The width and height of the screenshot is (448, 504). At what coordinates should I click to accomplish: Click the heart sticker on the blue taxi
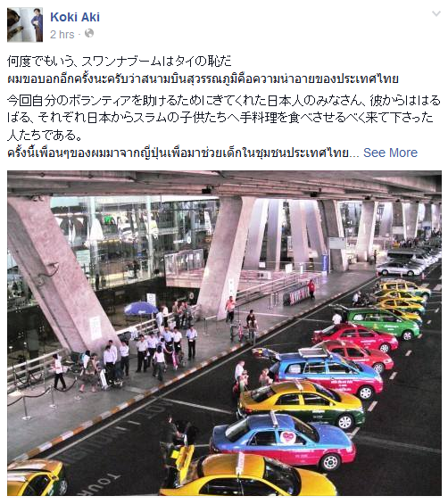pos(286,438)
